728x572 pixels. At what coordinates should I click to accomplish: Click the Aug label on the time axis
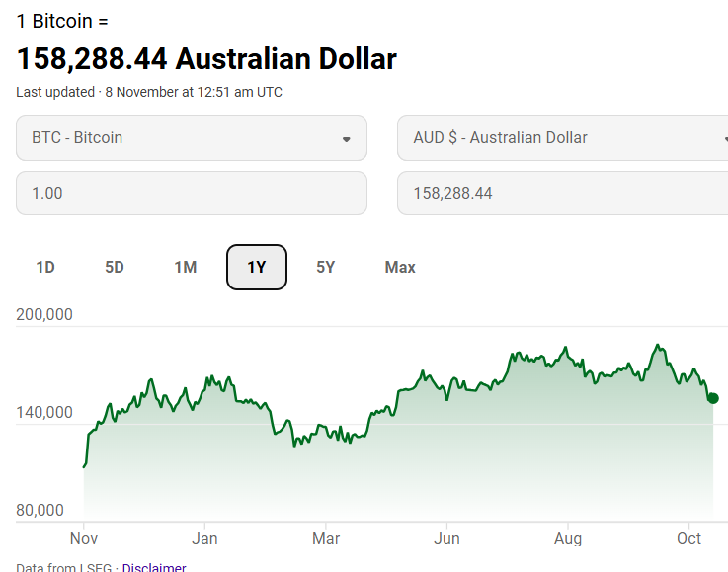(567, 538)
